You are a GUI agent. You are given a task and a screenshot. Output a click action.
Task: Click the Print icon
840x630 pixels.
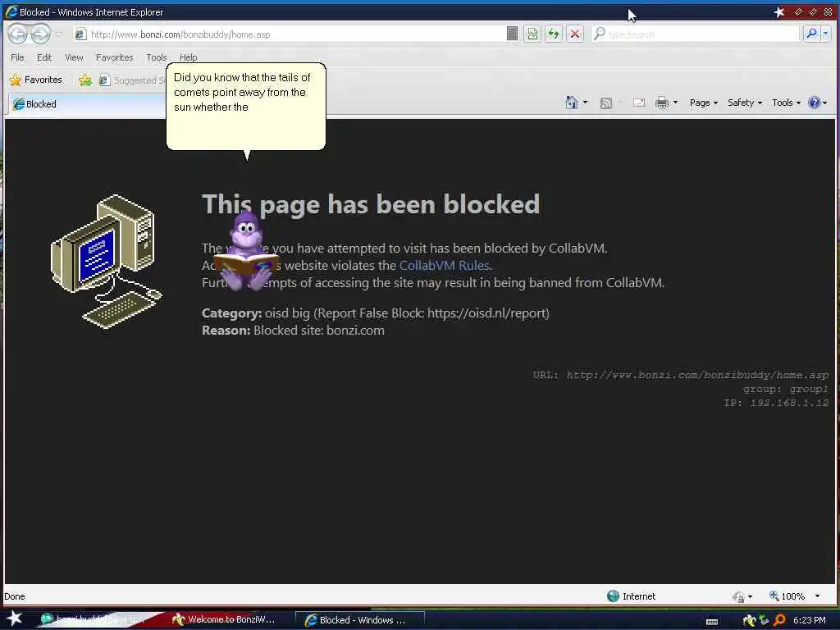[662, 103]
